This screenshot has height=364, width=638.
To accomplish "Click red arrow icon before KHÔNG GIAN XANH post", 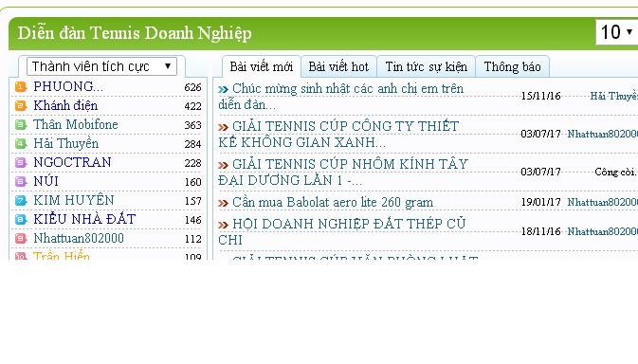I will 224,127.
